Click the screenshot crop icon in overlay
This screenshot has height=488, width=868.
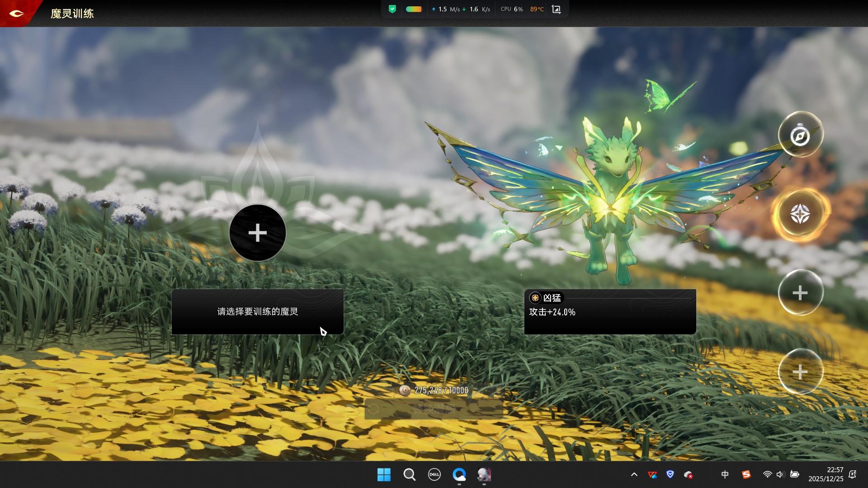(557, 9)
